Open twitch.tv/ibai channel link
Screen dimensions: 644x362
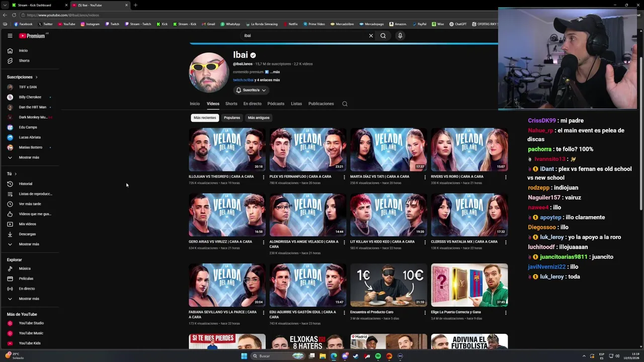[x=243, y=80]
